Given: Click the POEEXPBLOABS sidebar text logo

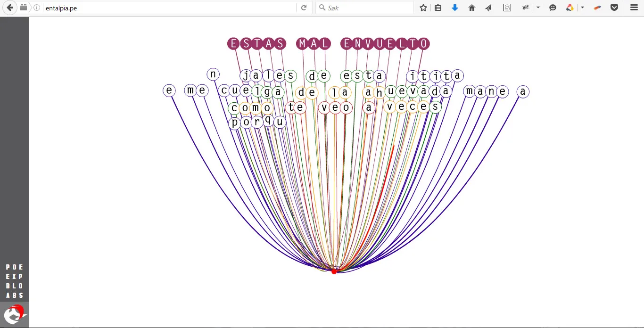Looking at the screenshot, I should (x=15, y=281).
